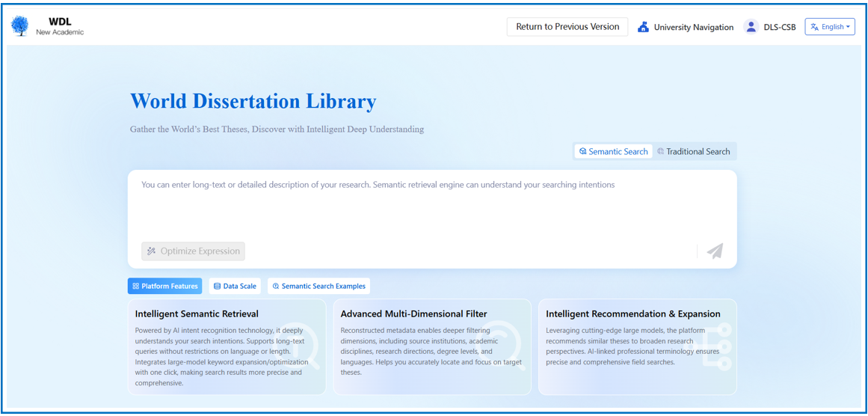868x416 pixels.
Task: Click the paper plane send icon
Action: [x=715, y=251]
